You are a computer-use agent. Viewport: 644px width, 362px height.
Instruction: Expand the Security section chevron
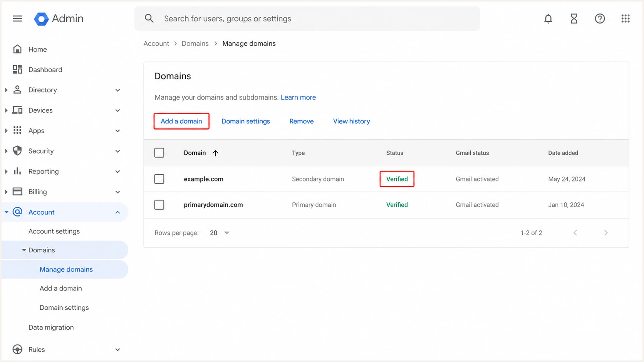118,151
